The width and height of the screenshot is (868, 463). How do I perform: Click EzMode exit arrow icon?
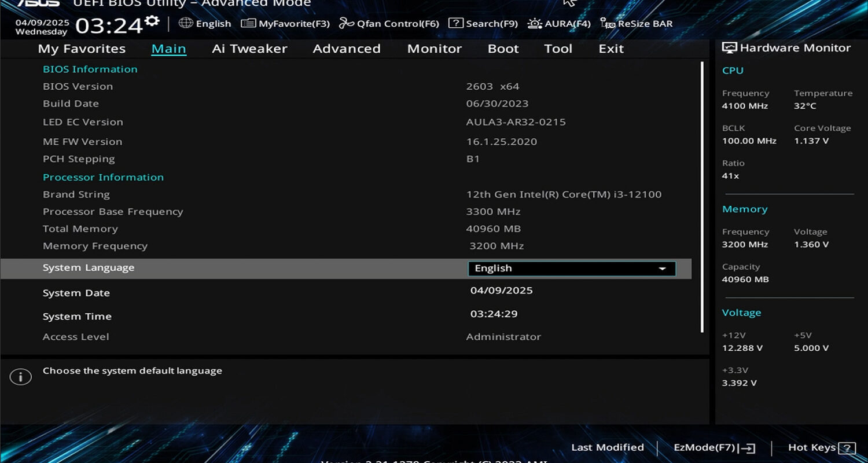tap(748, 448)
